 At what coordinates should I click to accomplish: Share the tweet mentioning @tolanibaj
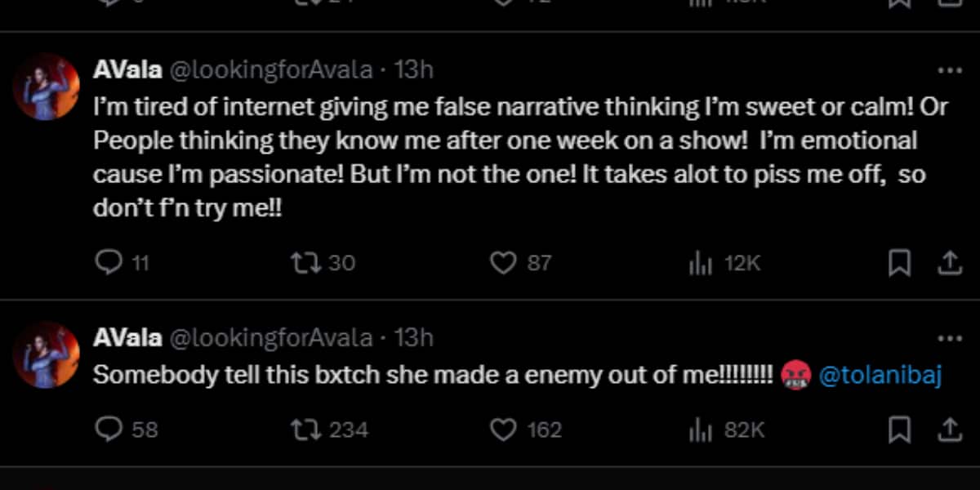click(x=949, y=430)
